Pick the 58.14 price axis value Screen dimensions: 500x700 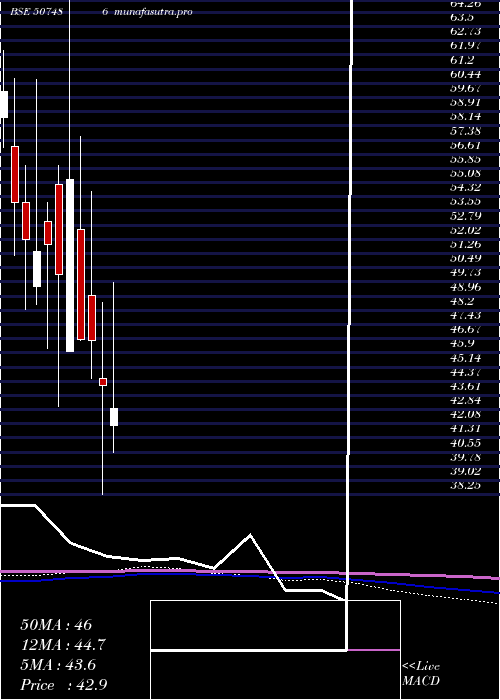point(465,117)
